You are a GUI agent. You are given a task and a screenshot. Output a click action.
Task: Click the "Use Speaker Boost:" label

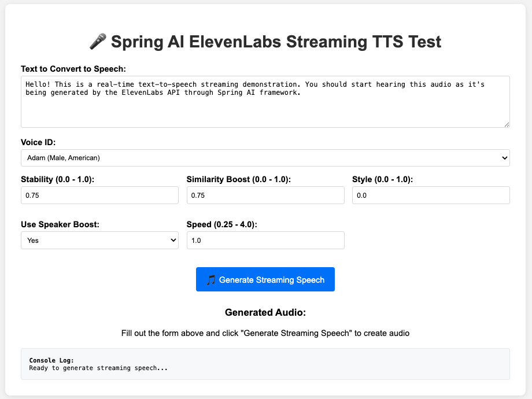coord(60,224)
